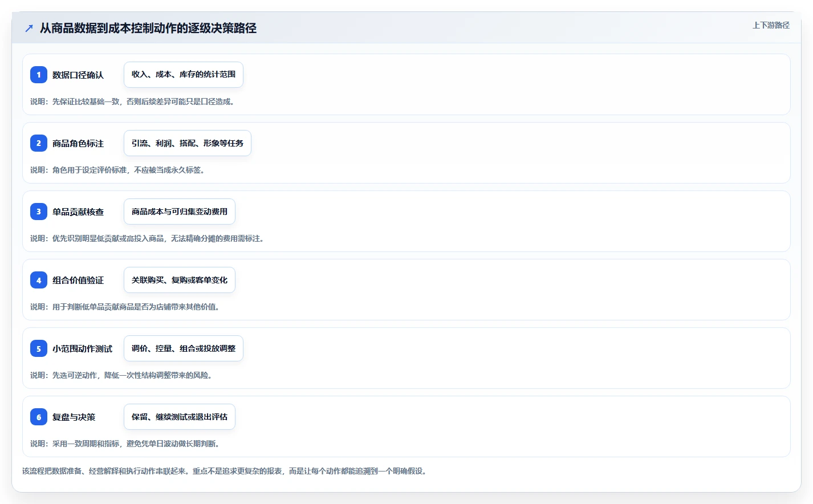Viewport: 813px width, 504px height.
Task: Click the step heading 组合价值验证
Action: pyautogui.click(x=78, y=280)
